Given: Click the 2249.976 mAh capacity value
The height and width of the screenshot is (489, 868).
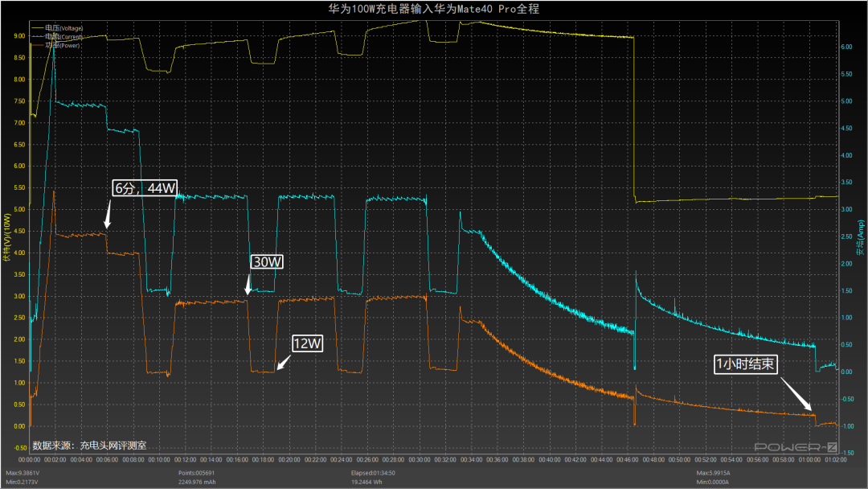Looking at the screenshot, I should tap(197, 482).
